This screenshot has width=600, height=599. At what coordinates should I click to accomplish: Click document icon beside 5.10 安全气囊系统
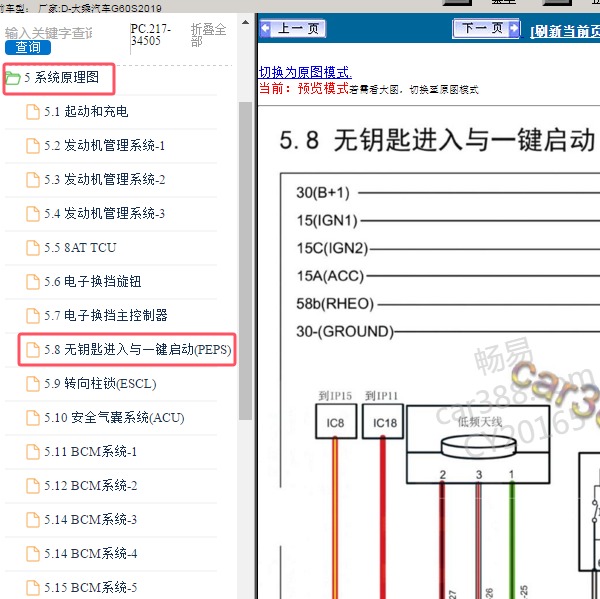point(33,418)
